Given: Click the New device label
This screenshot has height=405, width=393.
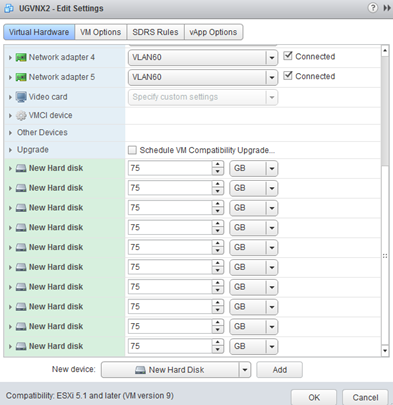Looking at the screenshot, I should click(x=73, y=369).
